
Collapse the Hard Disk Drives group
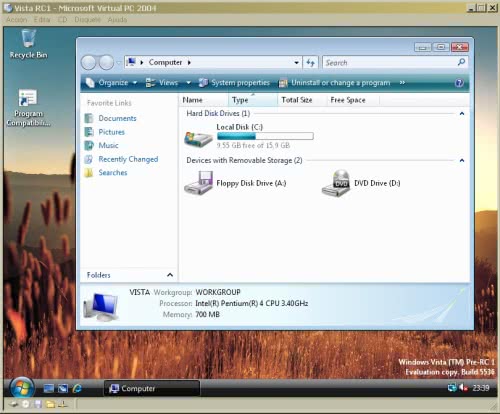pyautogui.click(x=462, y=114)
